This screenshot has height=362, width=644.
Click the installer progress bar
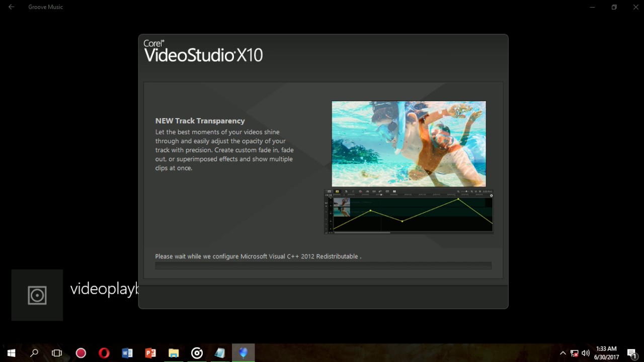pyautogui.click(x=323, y=265)
